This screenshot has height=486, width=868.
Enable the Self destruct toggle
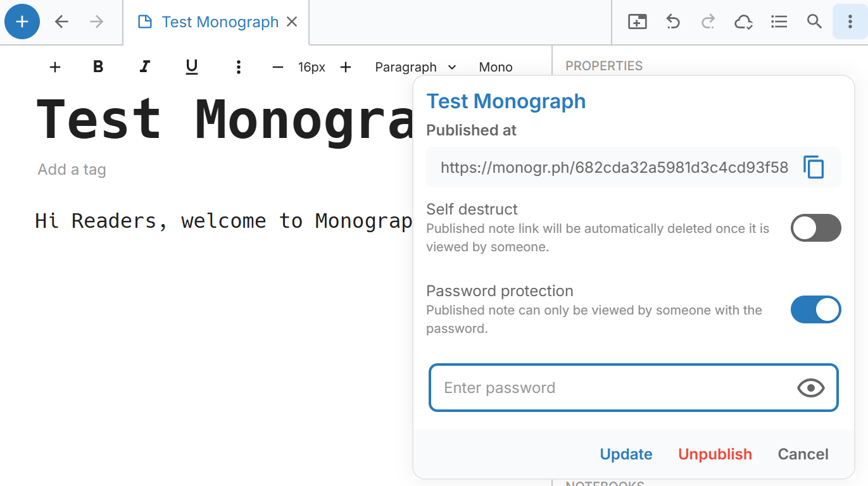coord(815,228)
